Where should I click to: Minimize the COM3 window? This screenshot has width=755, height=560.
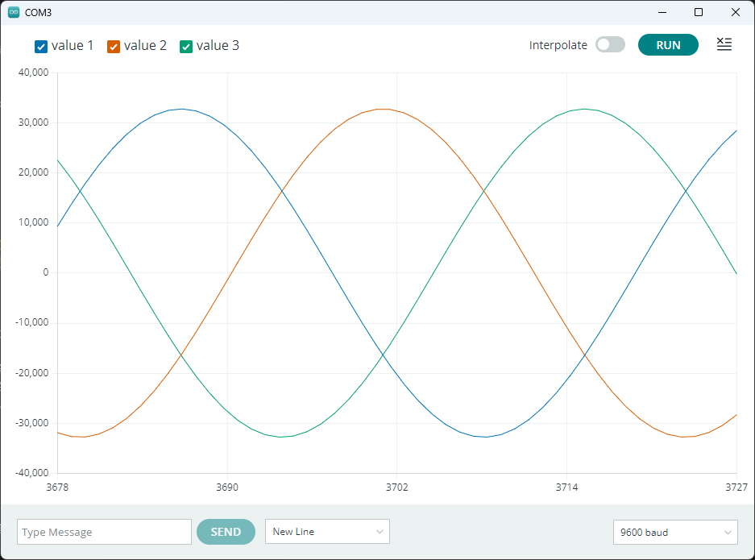[x=662, y=12]
